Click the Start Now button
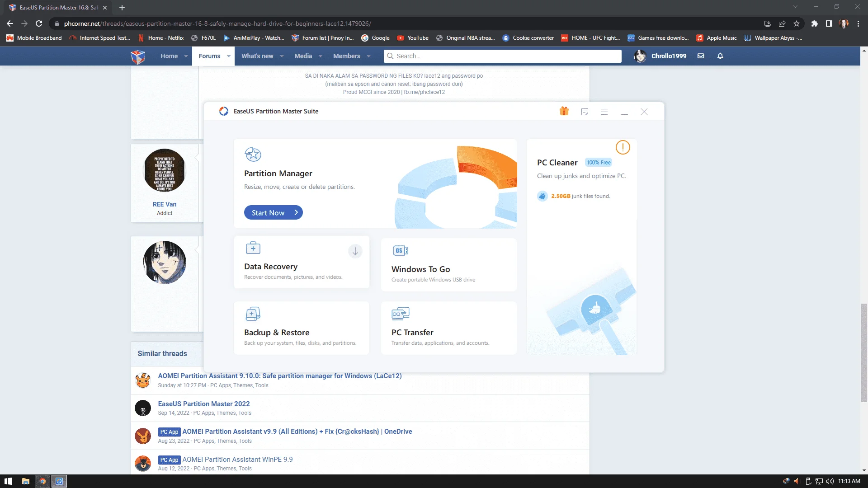Image resolution: width=868 pixels, height=488 pixels. (273, 212)
